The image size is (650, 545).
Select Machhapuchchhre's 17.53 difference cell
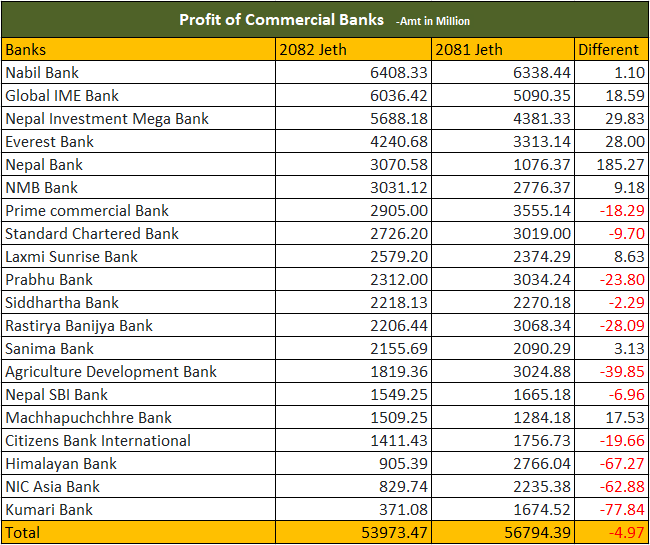611,417
